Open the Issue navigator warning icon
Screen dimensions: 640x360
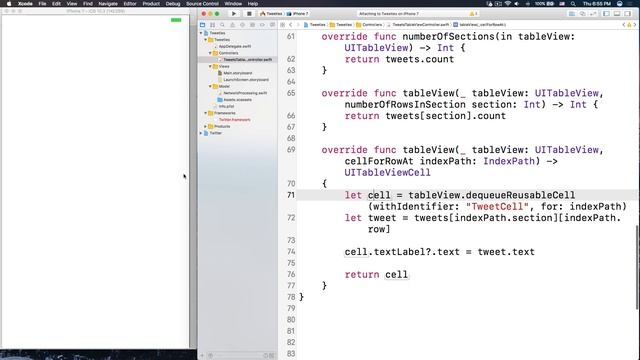(232, 25)
